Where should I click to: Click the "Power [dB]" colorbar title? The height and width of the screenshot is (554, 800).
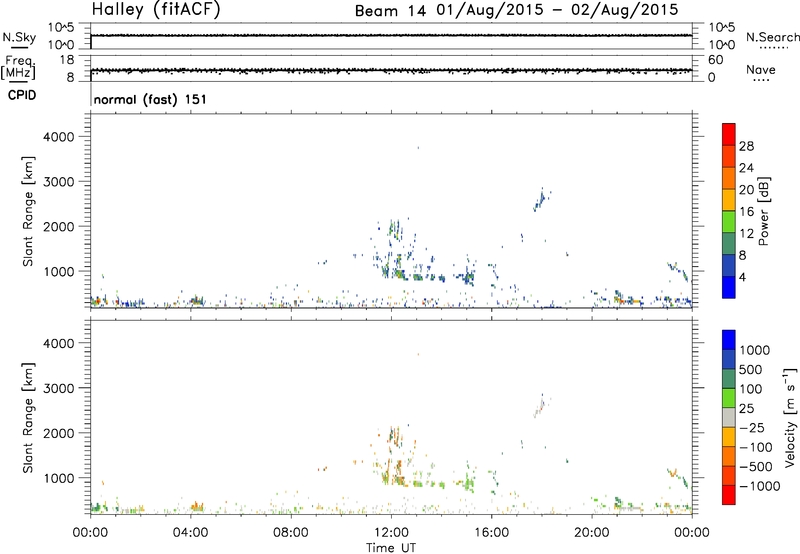point(764,211)
